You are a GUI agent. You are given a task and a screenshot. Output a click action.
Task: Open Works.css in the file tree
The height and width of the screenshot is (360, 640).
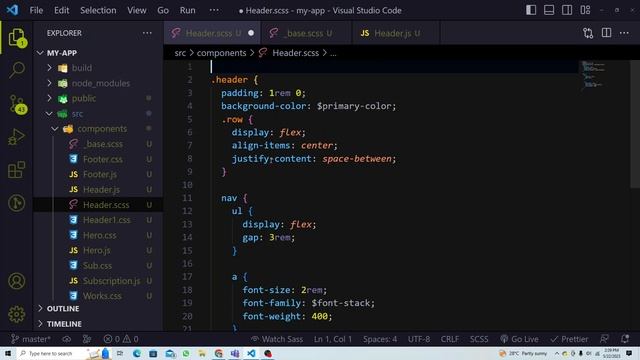click(x=98, y=296)
